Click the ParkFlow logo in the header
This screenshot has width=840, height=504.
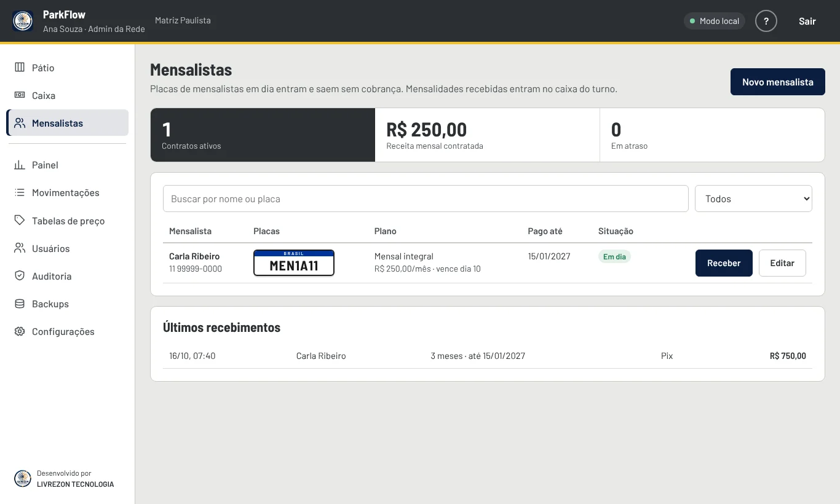pyautogui.click(x=23, y=21)
